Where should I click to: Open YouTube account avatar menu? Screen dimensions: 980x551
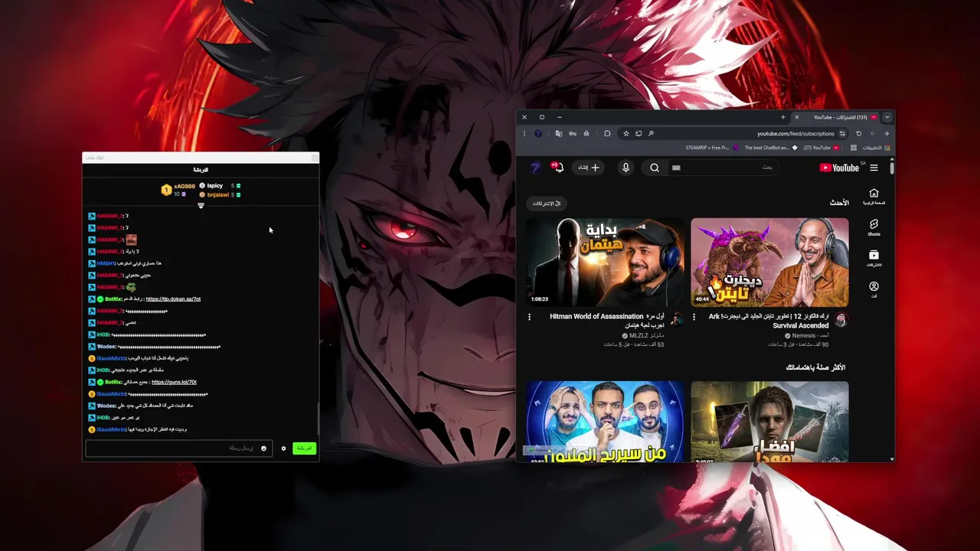pos(535,168)
